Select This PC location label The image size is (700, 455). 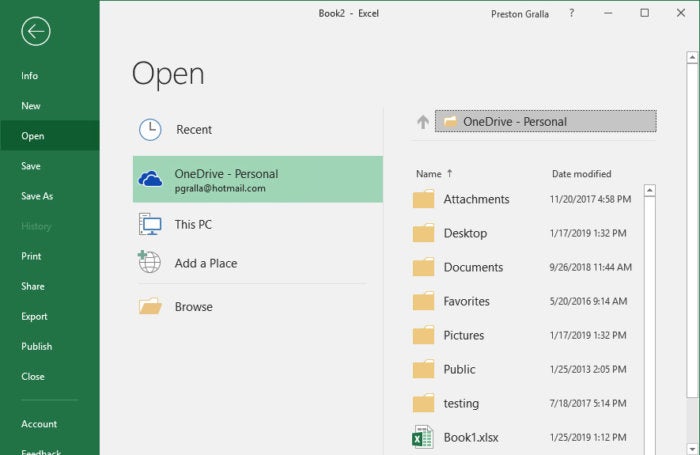click(x=193, y=224)
